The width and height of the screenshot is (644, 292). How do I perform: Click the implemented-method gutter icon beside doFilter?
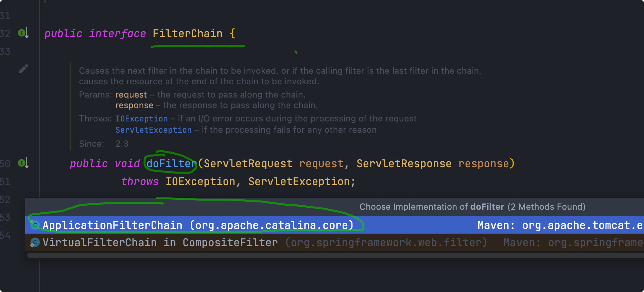pos(23,163)
